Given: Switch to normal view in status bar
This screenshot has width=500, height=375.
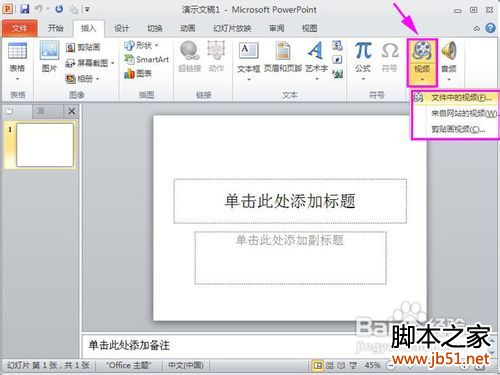Looking at the screenshot, I should click(x=317, y=366).
